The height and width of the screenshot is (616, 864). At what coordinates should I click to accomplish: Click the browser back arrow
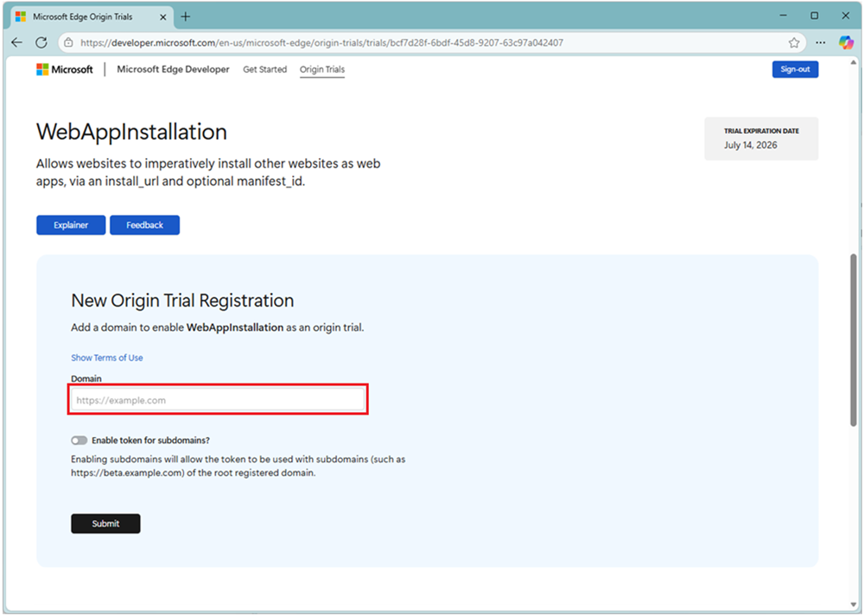(16, 42)
